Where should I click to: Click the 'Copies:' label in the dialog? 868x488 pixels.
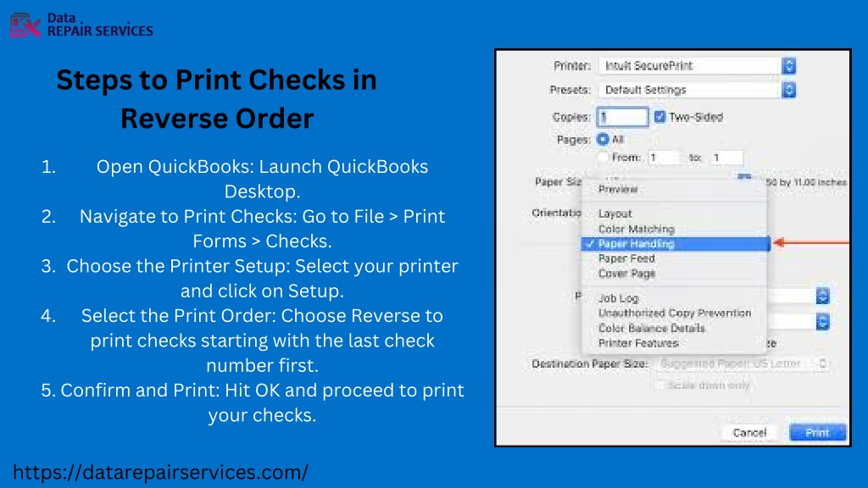571,117
